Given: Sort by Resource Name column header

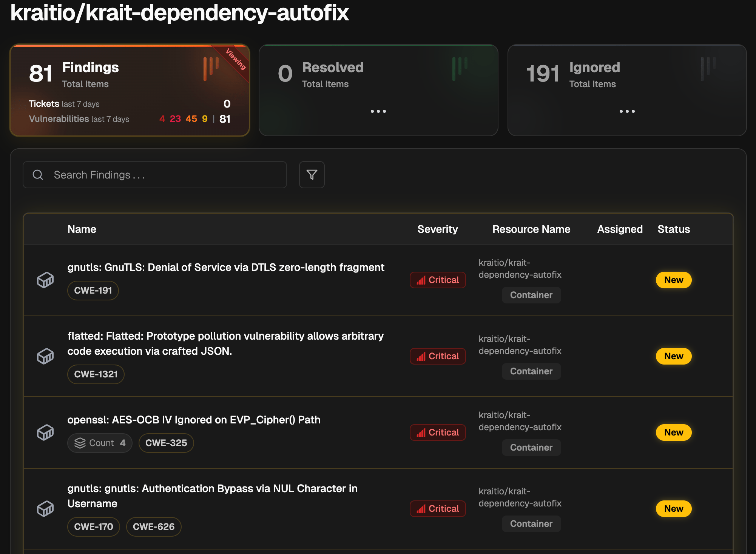Looking at the screenshot, I should pyautogui.click(x=531, y=229).
